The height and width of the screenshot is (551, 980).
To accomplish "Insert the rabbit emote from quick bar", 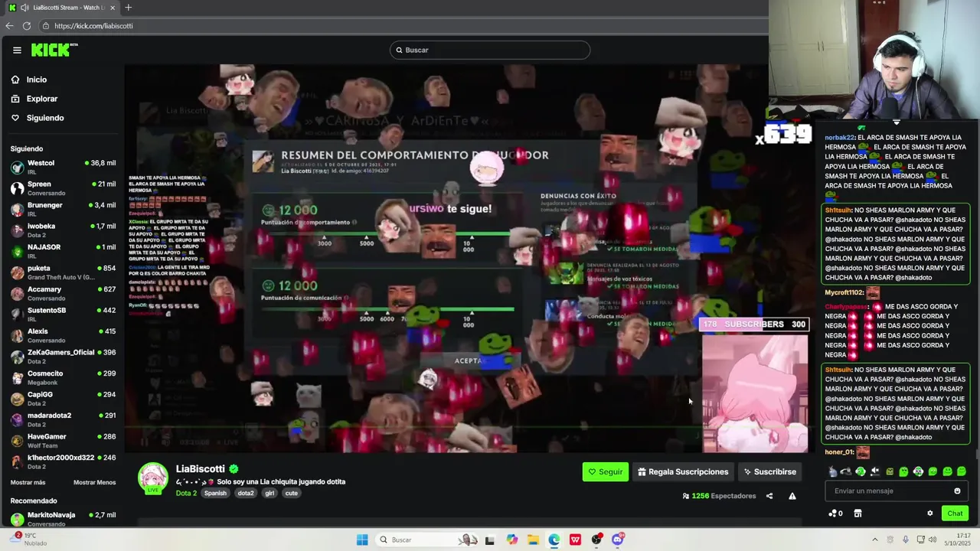I will (832, 471).
